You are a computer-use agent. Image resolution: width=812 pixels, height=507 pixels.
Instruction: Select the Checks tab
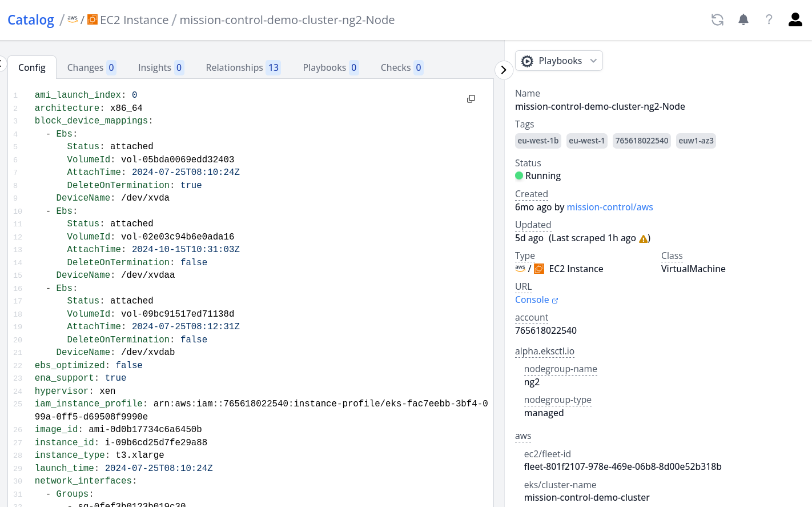pos(401,67)
